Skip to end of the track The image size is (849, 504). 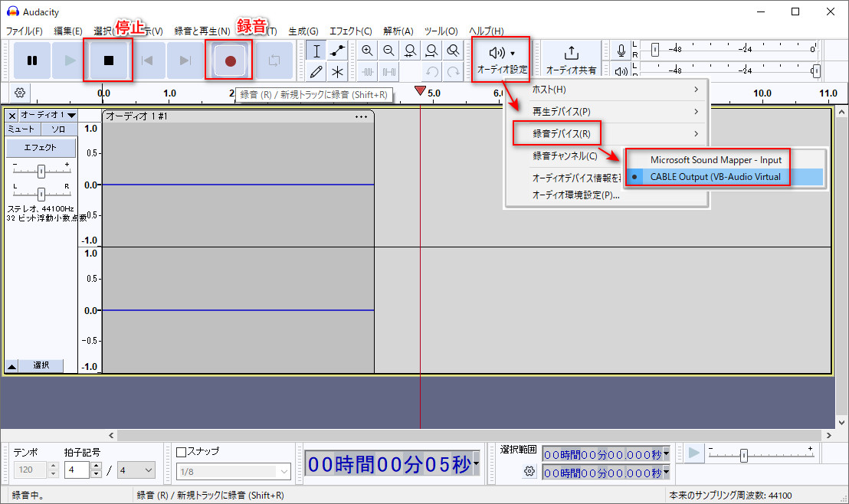click(185, 61)
